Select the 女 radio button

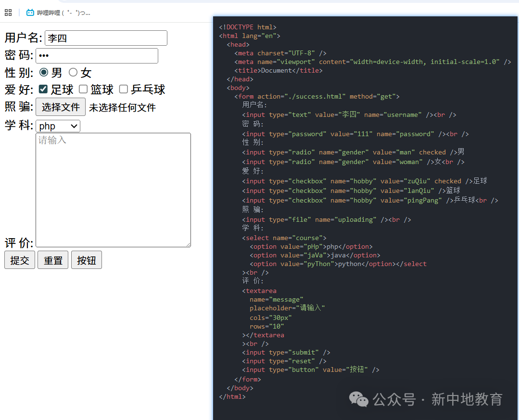point(73,72)
